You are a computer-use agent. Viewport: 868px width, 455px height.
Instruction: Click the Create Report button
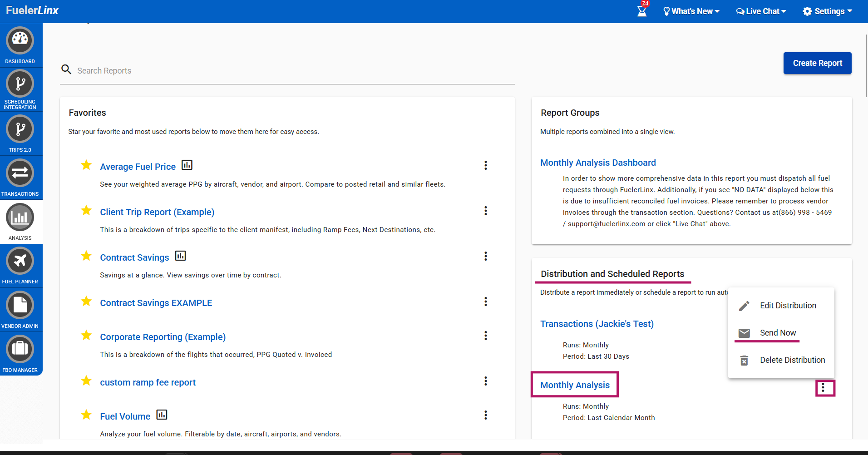(x=818, y=63)
